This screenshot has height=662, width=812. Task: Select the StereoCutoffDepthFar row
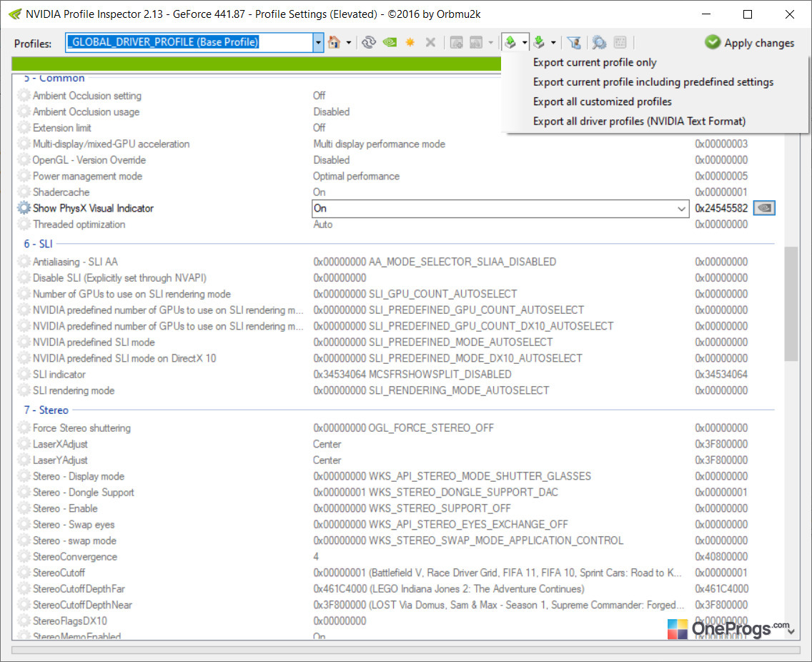397,589
